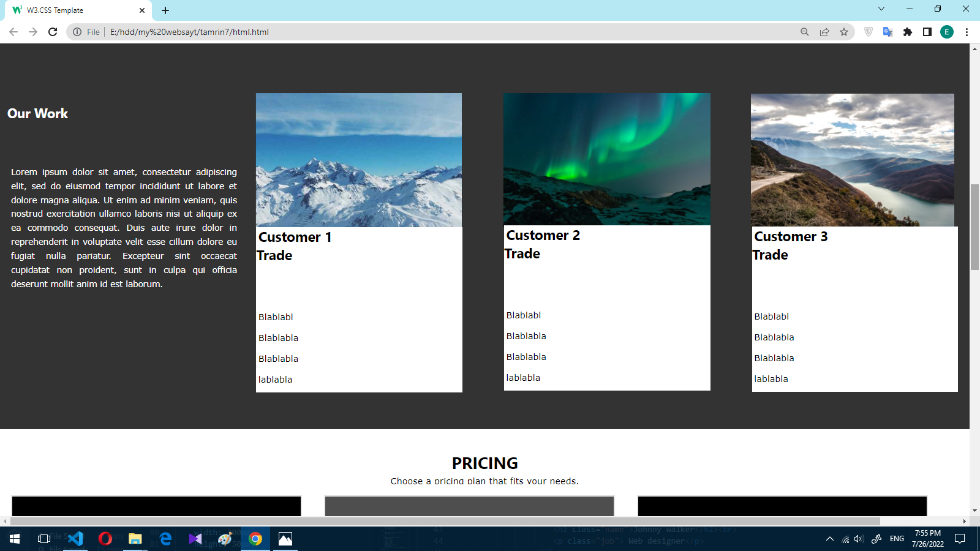Click the horizontal scrollbar thumb
The height and width of the screenshot is (551, 980).
pyautogui.click(x=445, y=521)
